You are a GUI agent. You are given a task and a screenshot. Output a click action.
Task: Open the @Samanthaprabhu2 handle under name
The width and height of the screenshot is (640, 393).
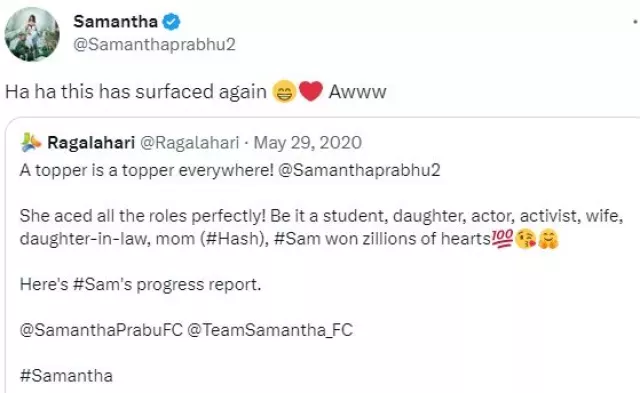pyautogui.click(x=154, y=44)
